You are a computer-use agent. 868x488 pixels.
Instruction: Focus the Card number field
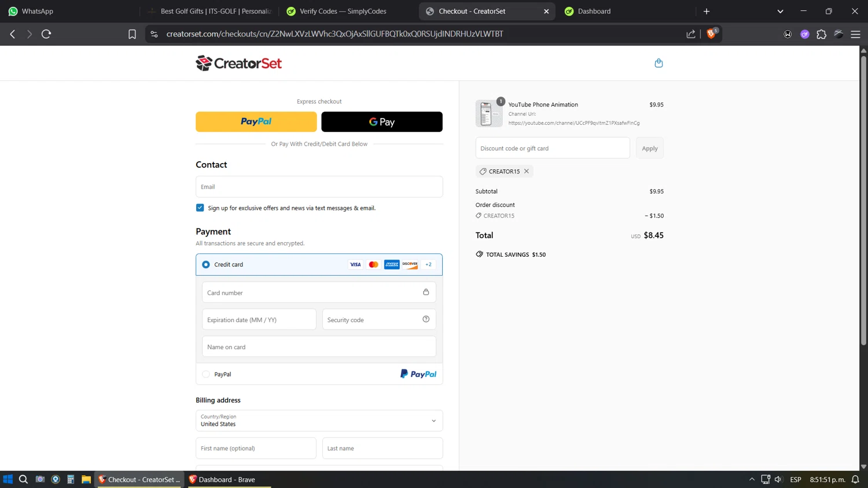tap(319, 293)
